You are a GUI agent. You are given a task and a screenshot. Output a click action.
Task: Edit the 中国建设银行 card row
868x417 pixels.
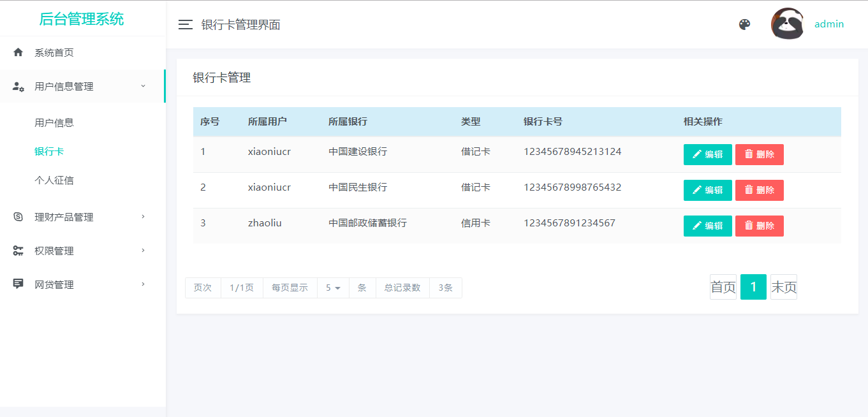point(708,154)
